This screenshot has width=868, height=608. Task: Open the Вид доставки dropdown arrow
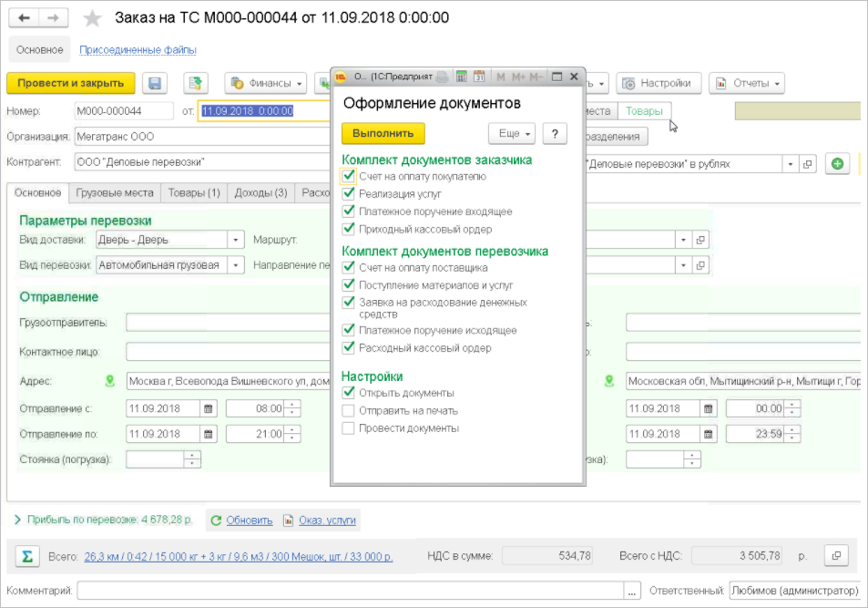pyautogui.click(x=236, y=240)
